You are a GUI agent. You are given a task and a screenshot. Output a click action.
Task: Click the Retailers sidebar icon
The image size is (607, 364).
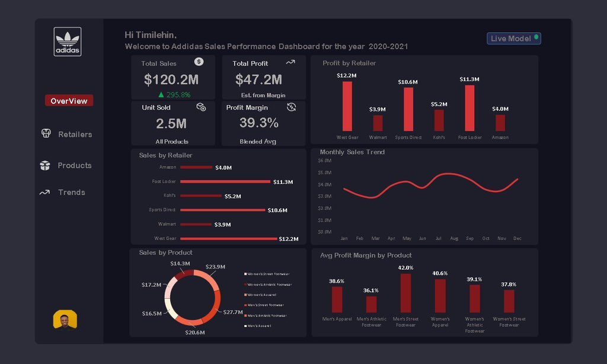46,133
